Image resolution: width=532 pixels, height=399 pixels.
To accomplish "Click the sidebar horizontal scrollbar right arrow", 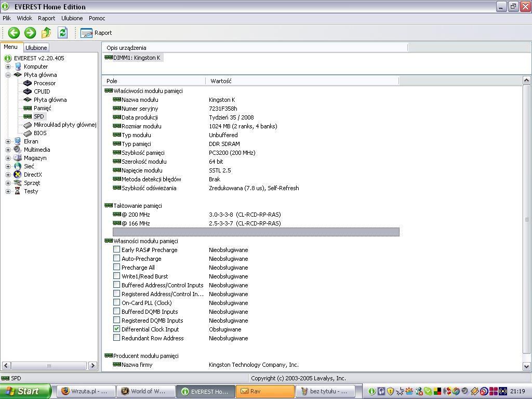I will pos(92,365).
